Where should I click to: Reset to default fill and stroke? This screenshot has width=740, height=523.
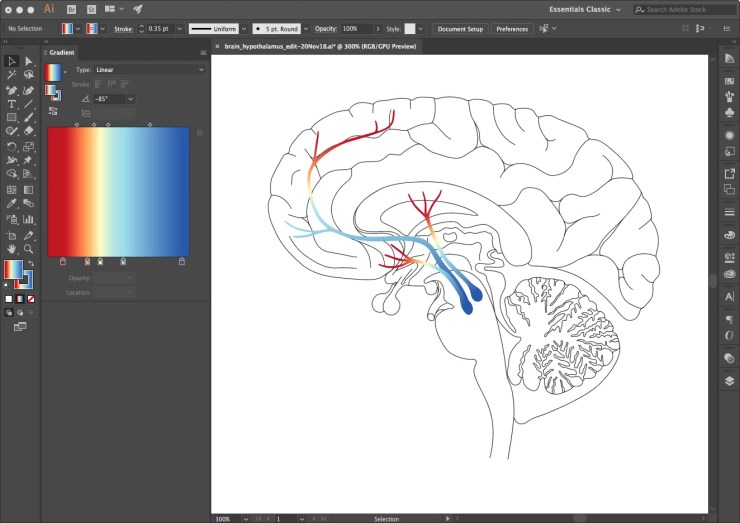click(x=8, y=284)
